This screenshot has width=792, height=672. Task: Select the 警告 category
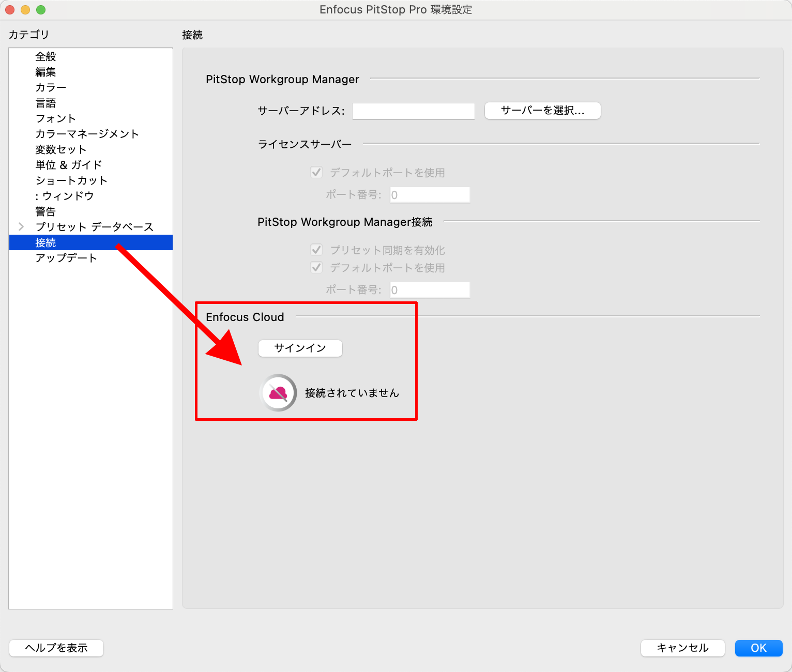point(91,211)
